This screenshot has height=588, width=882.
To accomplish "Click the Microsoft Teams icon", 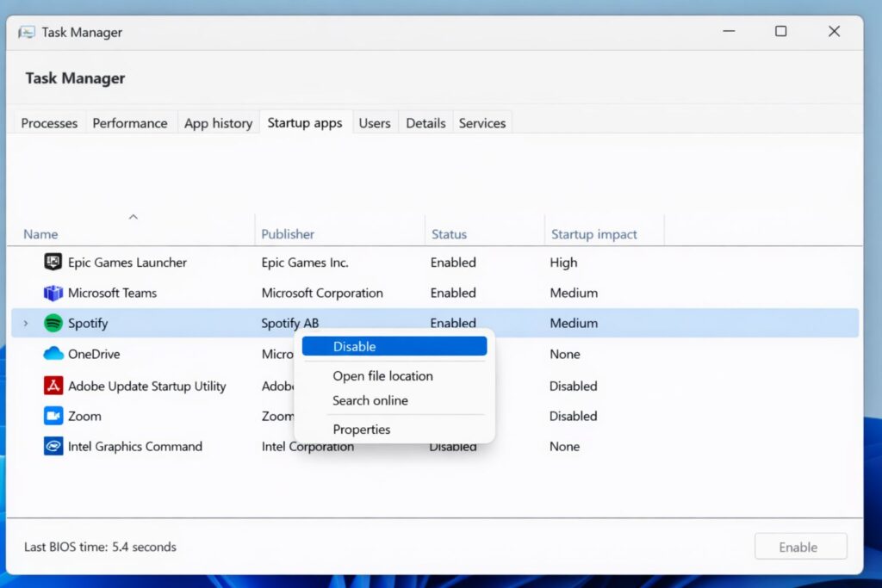I will click(53, 293).
